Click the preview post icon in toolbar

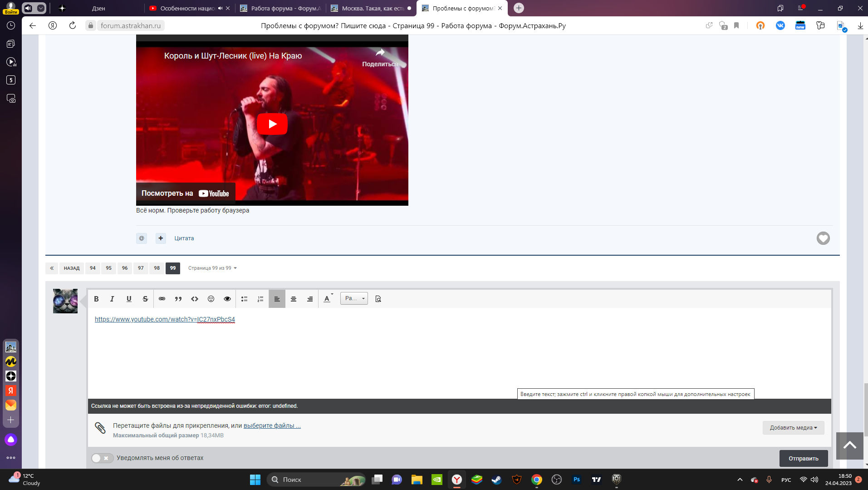(x=378, y=299)
